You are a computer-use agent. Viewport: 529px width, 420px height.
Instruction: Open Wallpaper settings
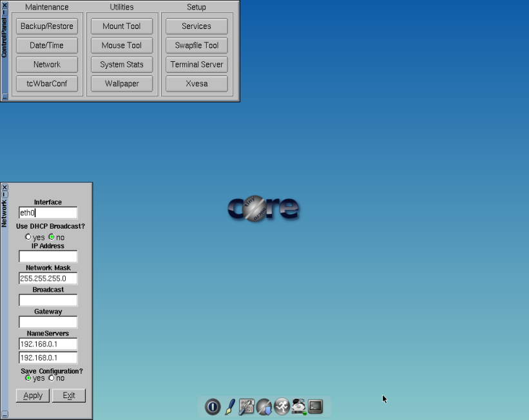(x=122, y=84)
